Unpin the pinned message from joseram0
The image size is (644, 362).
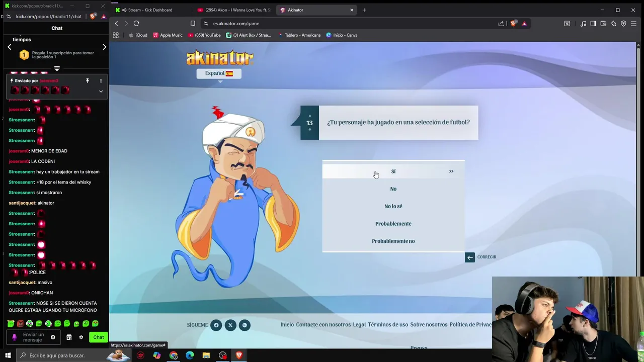[88, 81]
